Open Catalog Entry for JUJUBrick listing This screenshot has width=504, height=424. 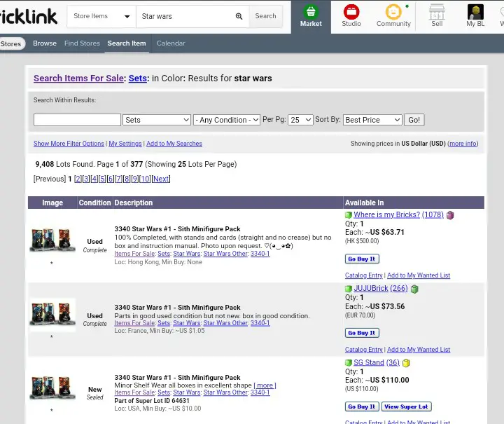[x=363, y=350]
